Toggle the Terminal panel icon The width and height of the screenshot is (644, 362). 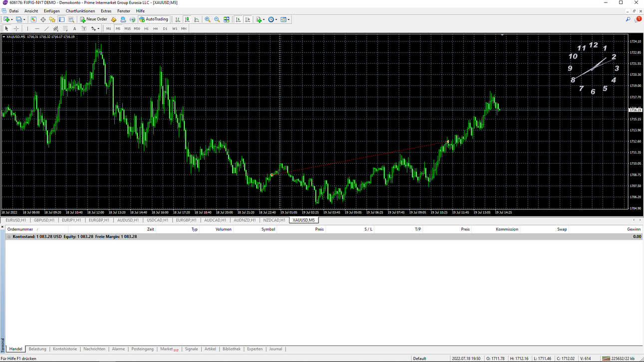62,19
